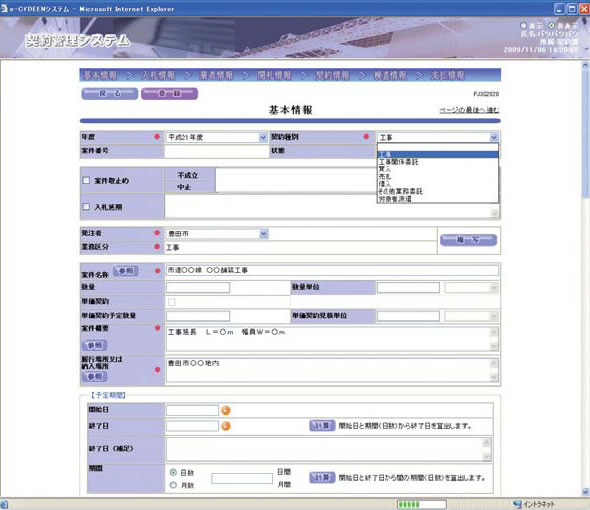Viewport: 590px width, 510px height.
Task: Click 参照 button under 案件概要
Action: (94, 345)
